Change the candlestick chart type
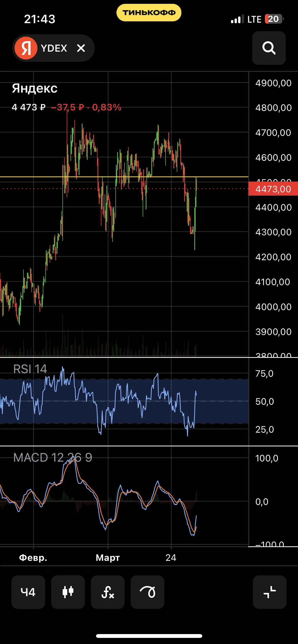 tap(68, 592)
